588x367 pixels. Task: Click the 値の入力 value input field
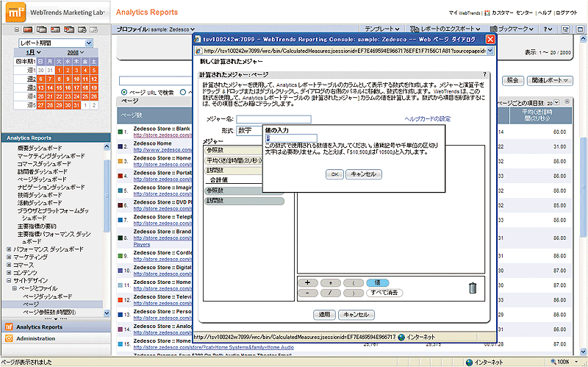coord(291,138)
